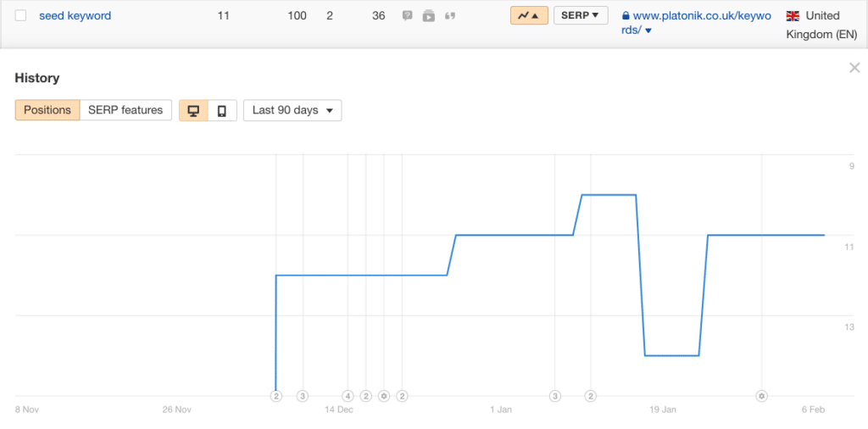Click the United Kingdom flag icon
This screenshot has width=868, height=429.
click(793, 15)
